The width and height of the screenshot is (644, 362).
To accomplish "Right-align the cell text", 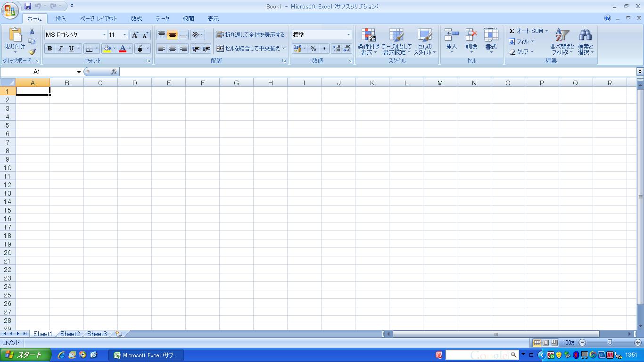I will coord(183,49).
